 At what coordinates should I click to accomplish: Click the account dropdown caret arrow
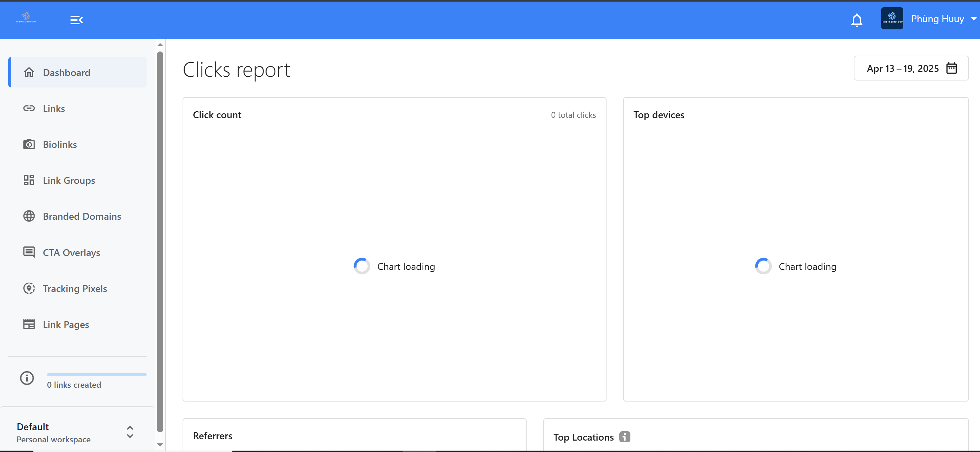[x=973, y=19]
